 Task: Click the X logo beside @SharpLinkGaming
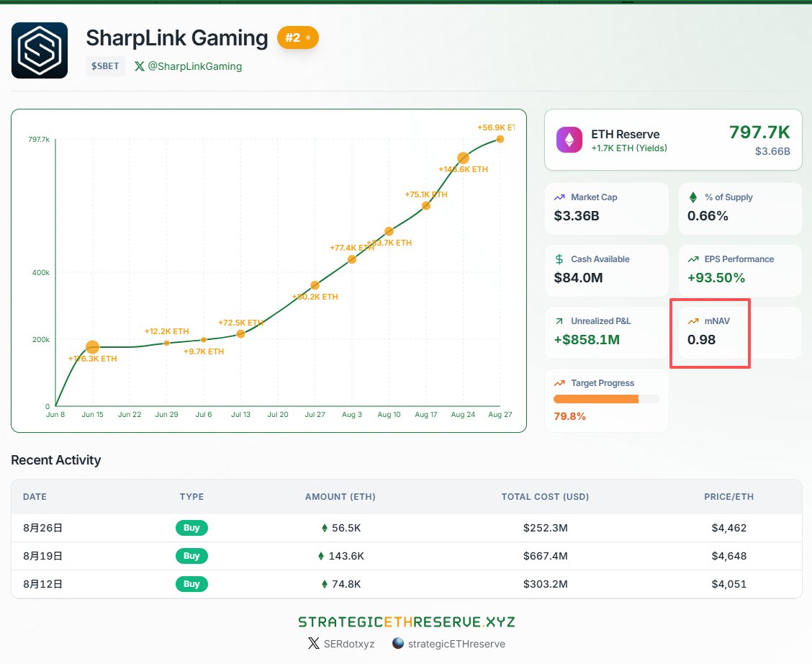(140, 66)
